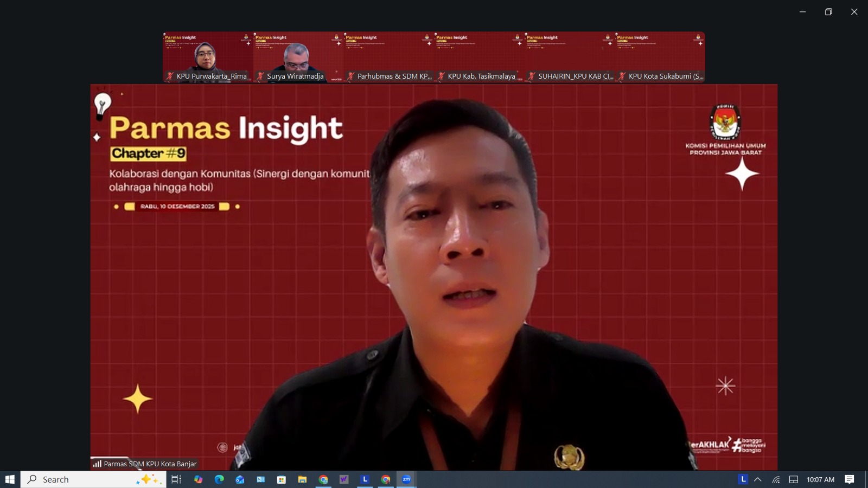Screen dimensions: 868x488
Task: Click the Parmas SDM KPU Kota Banjar label
Action: pos(150,464)
